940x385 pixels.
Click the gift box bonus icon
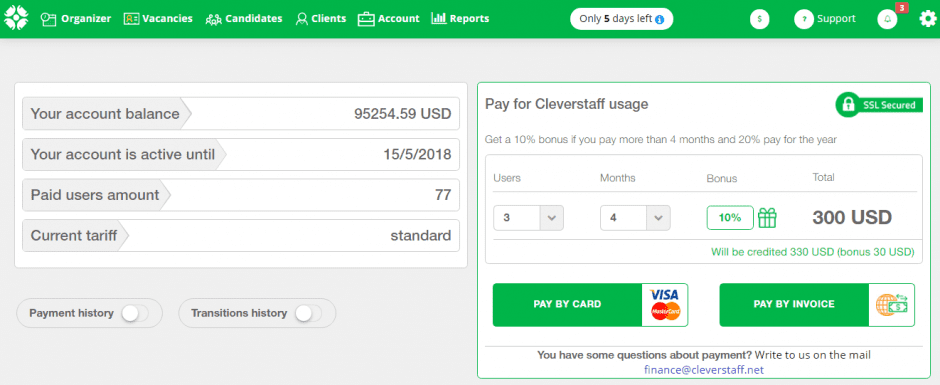(767, 218)
